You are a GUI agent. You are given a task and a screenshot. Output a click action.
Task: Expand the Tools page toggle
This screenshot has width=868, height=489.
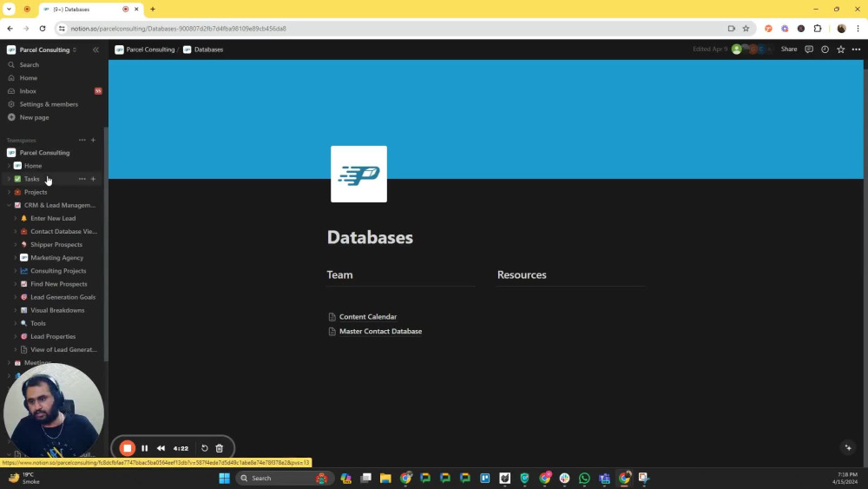tap(15, 323)
